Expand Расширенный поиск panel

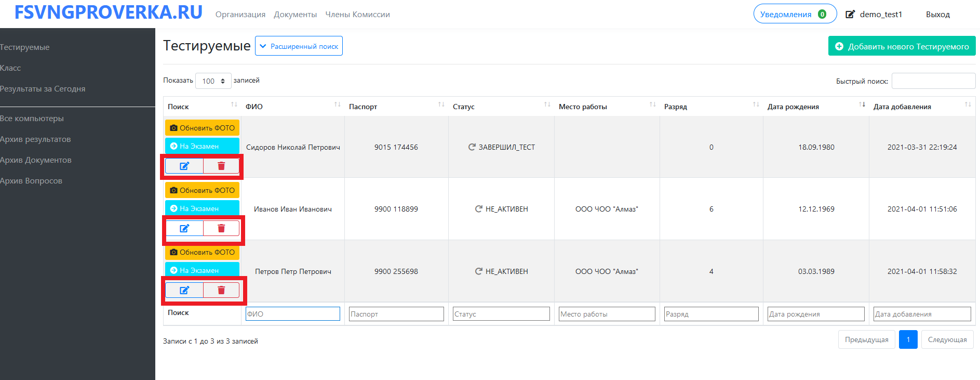point(299,46)
